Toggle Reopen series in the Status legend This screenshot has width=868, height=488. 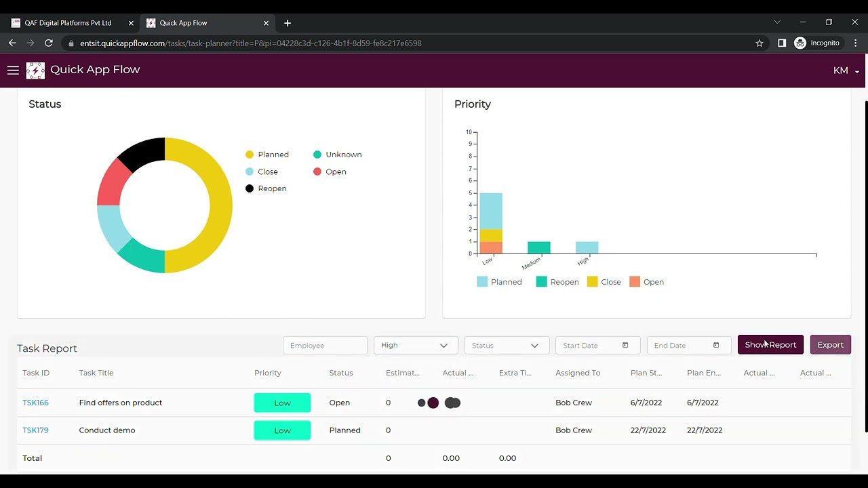tap(266, 188)
